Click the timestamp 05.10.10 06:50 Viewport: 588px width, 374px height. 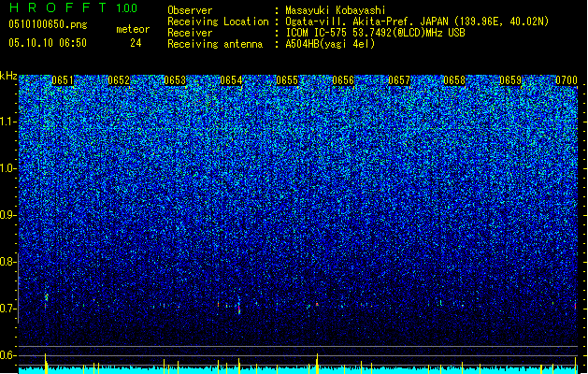(x=48, y=43)
